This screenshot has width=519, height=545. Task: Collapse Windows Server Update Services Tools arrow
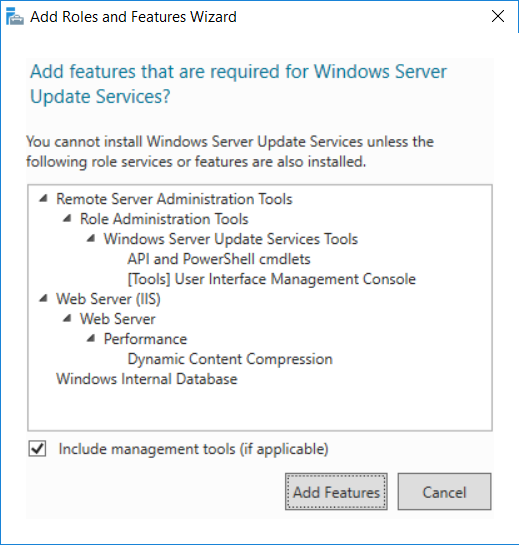[x=91, y=238]
